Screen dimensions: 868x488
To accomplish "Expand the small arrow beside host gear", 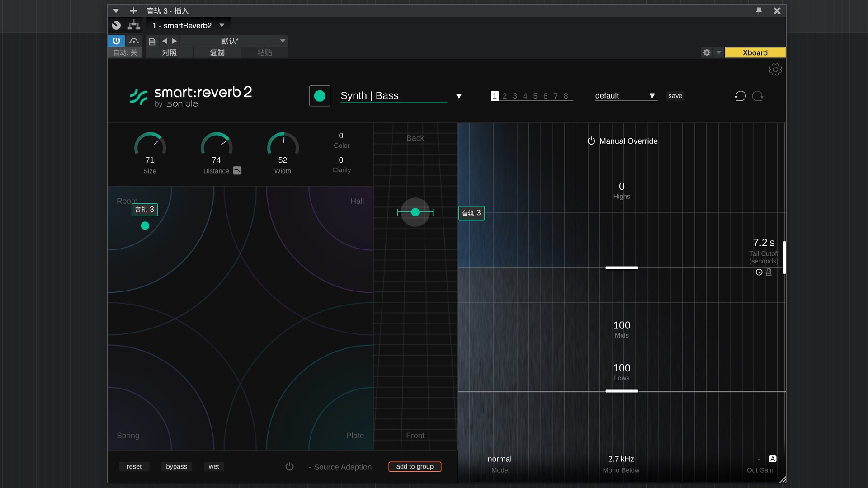I will pyautogui.click(x=718, y=52).
